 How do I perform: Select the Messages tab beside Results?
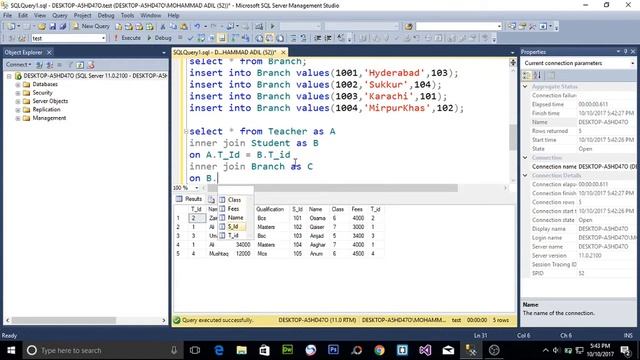click(211, 200)
